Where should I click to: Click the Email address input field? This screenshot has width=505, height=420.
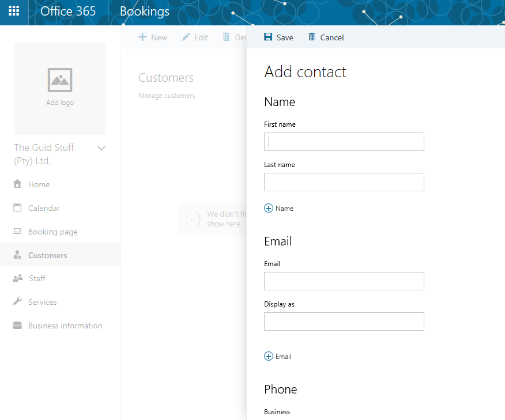[344, 281]
